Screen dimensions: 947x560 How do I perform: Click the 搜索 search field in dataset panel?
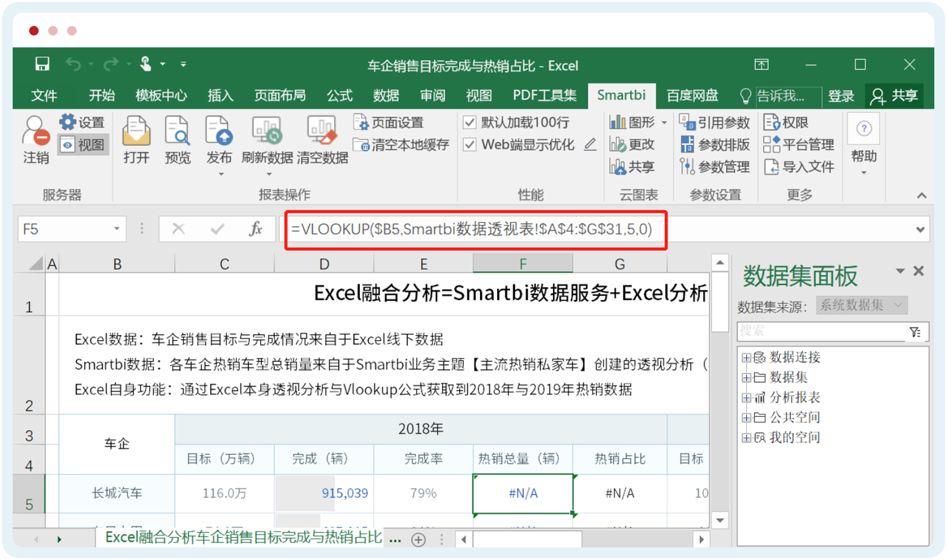tap(822, 331)
